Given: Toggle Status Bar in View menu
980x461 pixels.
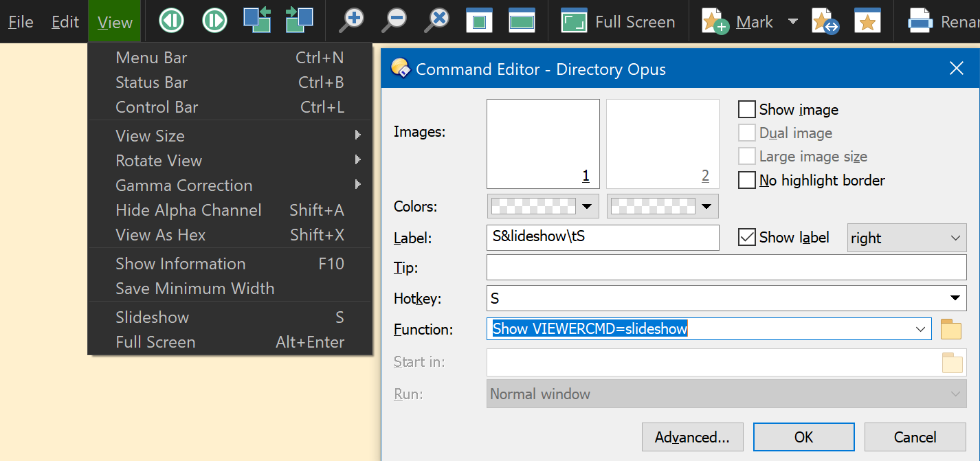Looking at the screenshot, I should (230, 82).
